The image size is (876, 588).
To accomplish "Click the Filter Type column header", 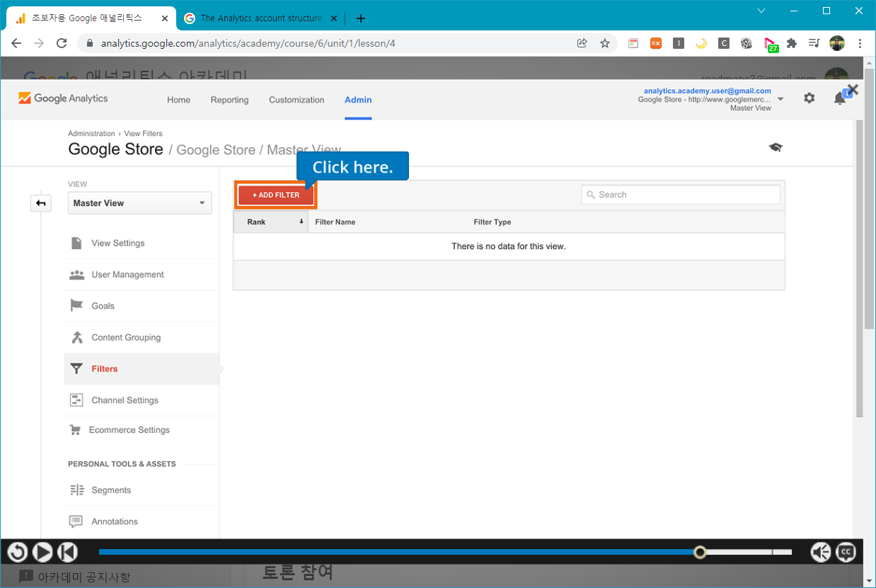I will [x=492, y=222].
